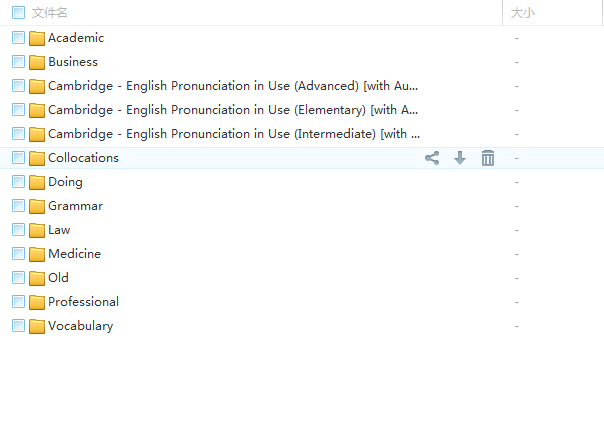Sort by the 大小 column header

pyautogui.click(x=523, y=13)
